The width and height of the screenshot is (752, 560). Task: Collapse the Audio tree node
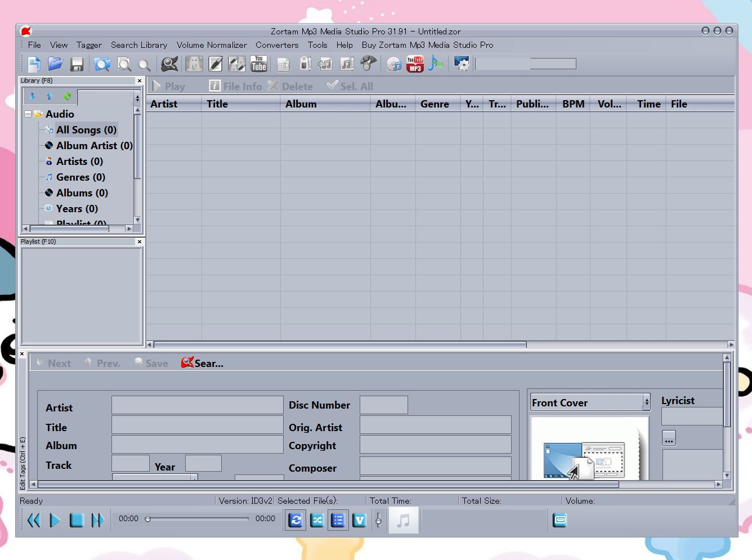[28, 114]
